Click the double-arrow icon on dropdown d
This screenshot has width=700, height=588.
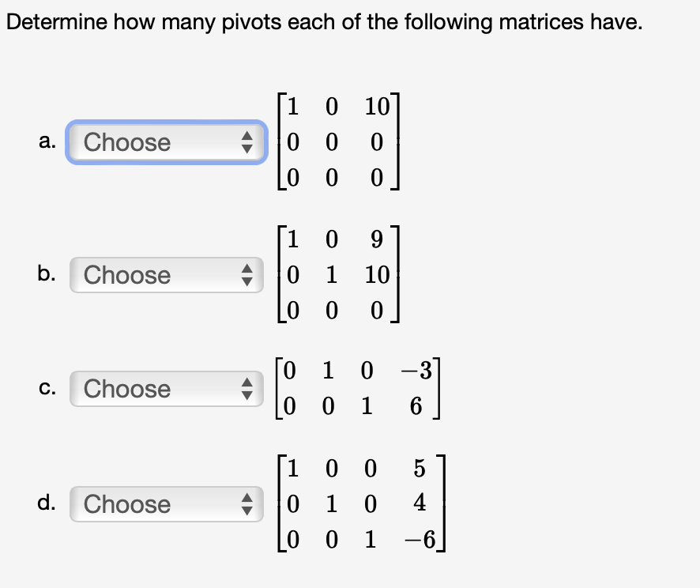click(247, 504)
